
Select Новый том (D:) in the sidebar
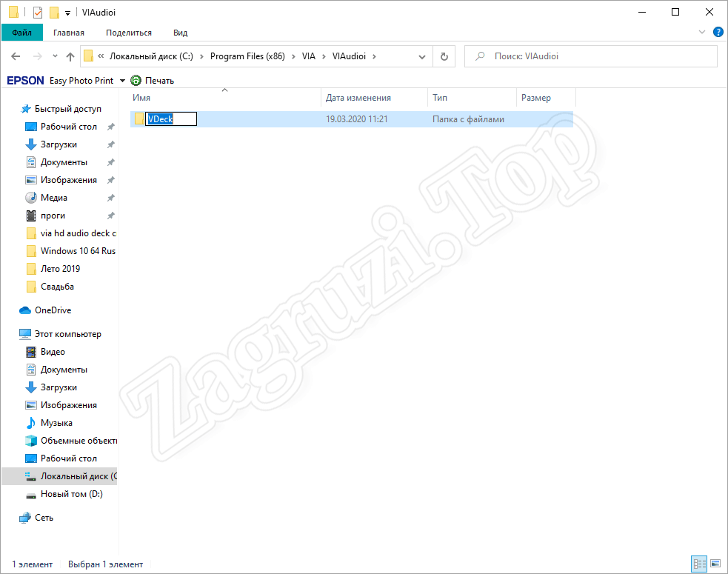click(71, 494)
